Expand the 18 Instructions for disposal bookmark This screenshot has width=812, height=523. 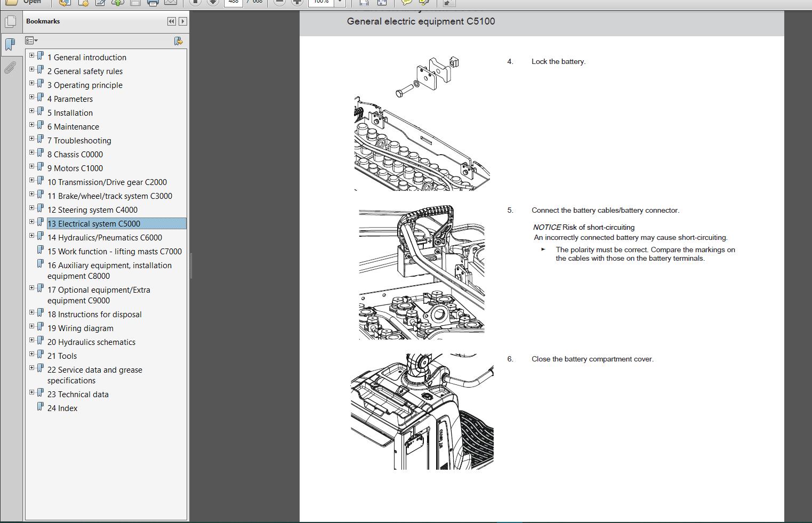[x=31, y=312]
